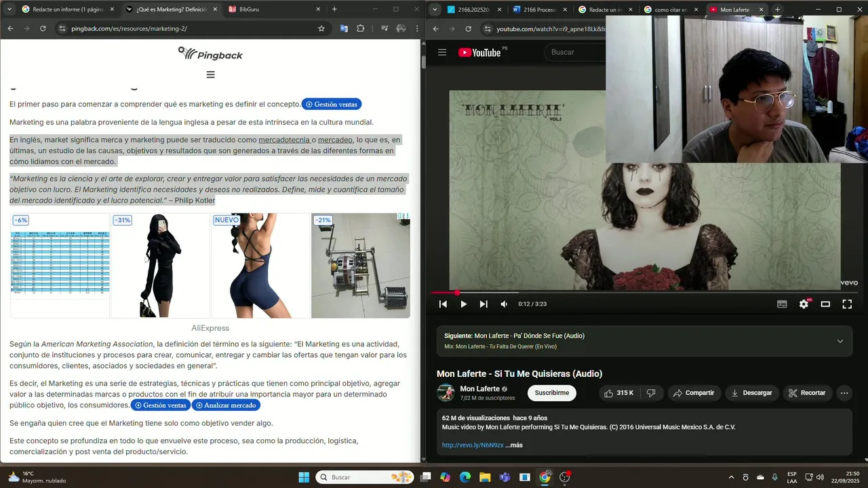868x488 pixels.
Task: Toggle theater mode on the YouTube player
Action: [825, 304]
